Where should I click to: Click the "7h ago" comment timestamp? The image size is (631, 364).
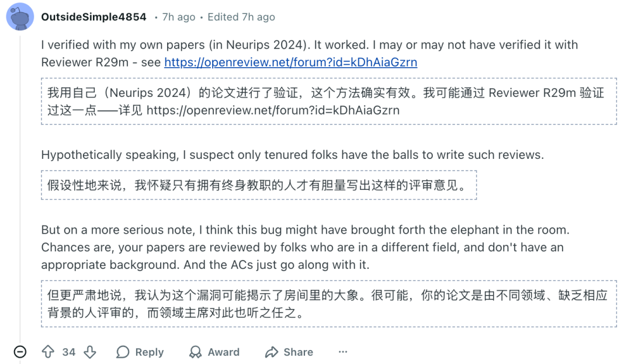tap(179, 17)
